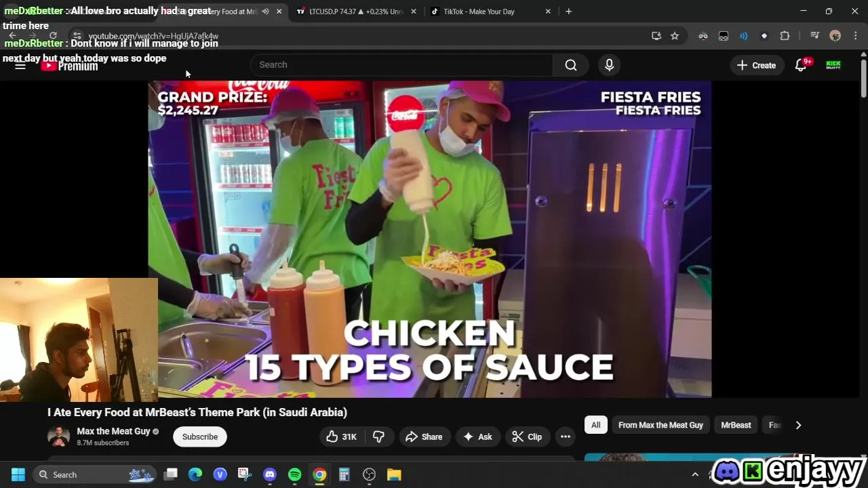The height and width of the screenshot is (488, 868).
Task: Click the blue sound-wave extension icon
Action: pyautogui.click(x=744, y=36)
